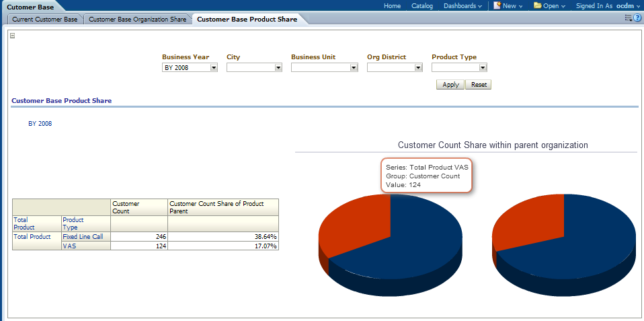The image size is (644, 321).
Task: Open the page options icon
Action: tap(629, 17)
